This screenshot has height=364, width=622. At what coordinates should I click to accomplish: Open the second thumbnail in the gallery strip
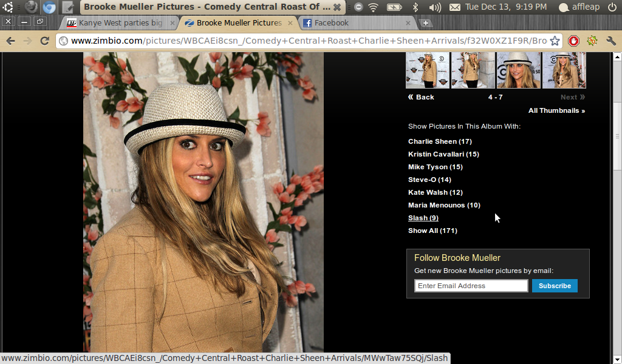(x=473, y=70)
